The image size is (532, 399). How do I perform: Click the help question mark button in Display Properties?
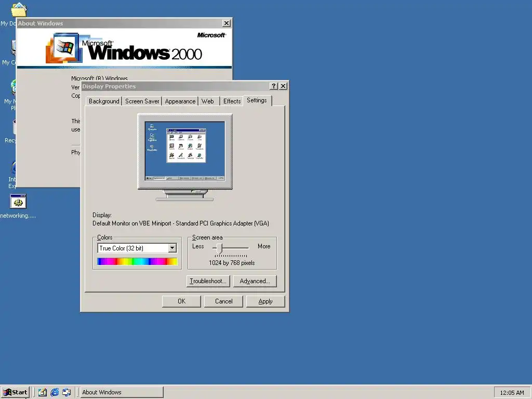(x=274, y=86)
